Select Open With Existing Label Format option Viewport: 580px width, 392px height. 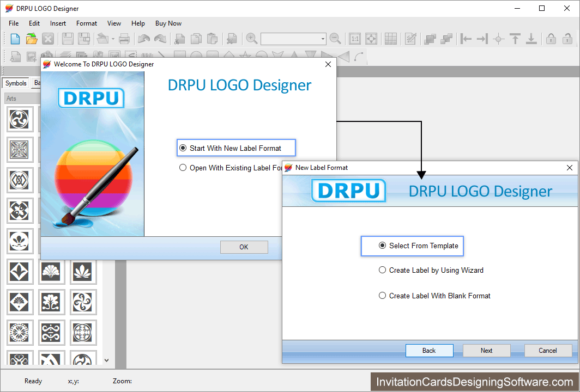(x=231, y=168)
